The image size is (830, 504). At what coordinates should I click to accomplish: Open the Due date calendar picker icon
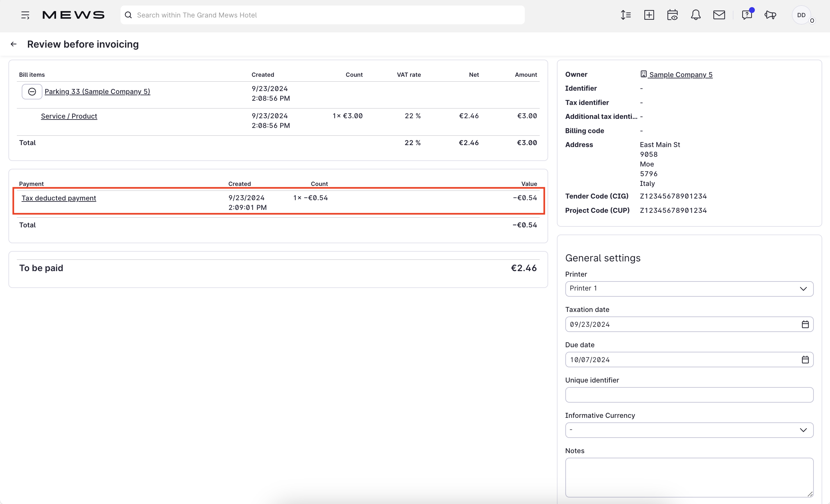tap(805, 360)
